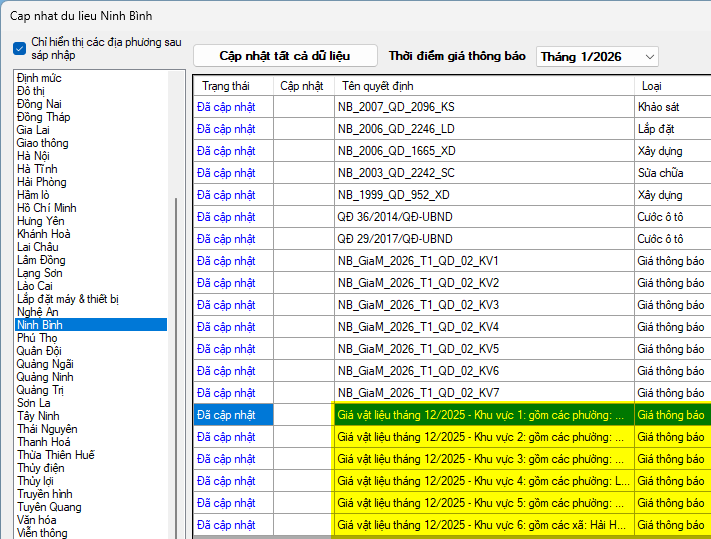The image size is (711, 539).
Task: Click the "Cập nhật tất cả dữ liệu" button
Action: [285, 56]
